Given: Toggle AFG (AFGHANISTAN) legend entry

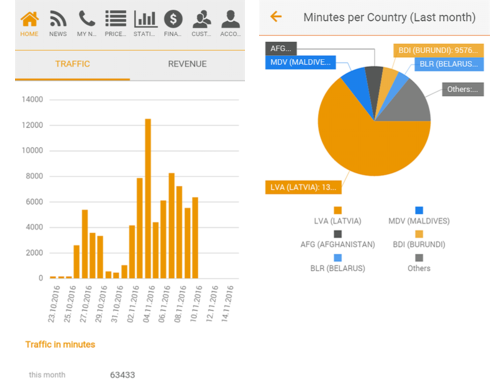Looking at the screenshot, I should pos(338,240).
